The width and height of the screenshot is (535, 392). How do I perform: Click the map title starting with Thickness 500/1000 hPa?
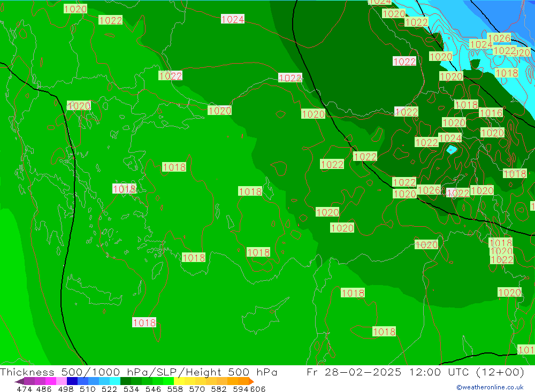(x=139, y=372)
